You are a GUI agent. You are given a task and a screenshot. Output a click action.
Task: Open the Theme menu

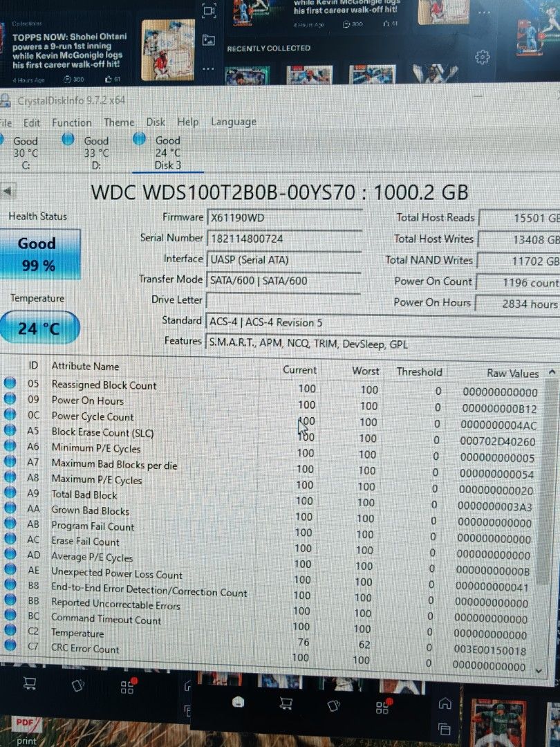tap(119, 122)
